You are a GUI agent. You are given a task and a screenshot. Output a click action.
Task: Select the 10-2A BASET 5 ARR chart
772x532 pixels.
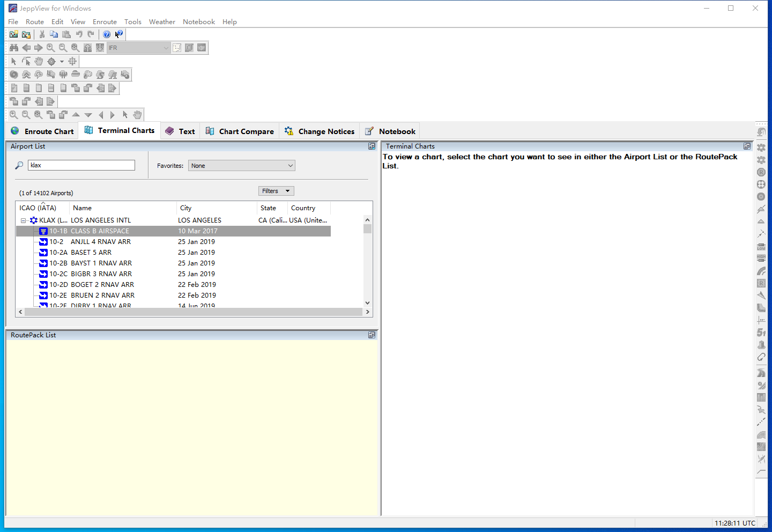click(173, 253)
